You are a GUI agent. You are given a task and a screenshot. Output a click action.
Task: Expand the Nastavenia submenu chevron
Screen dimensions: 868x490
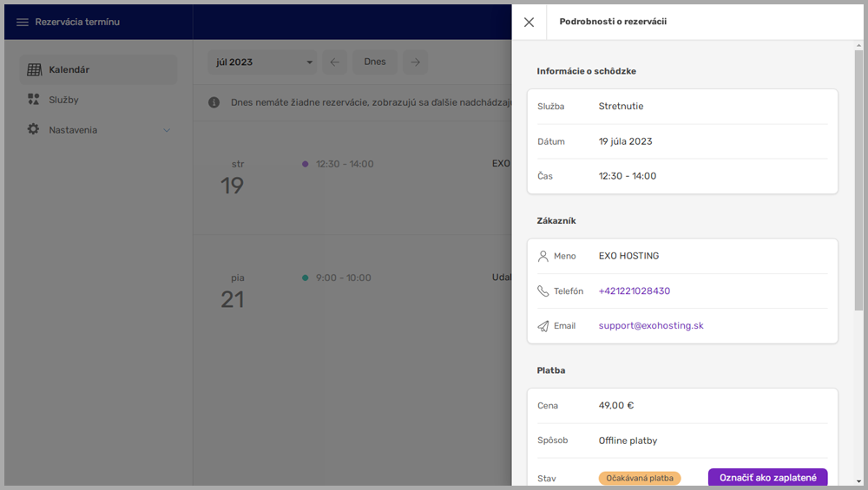click(x=167, y=130)
